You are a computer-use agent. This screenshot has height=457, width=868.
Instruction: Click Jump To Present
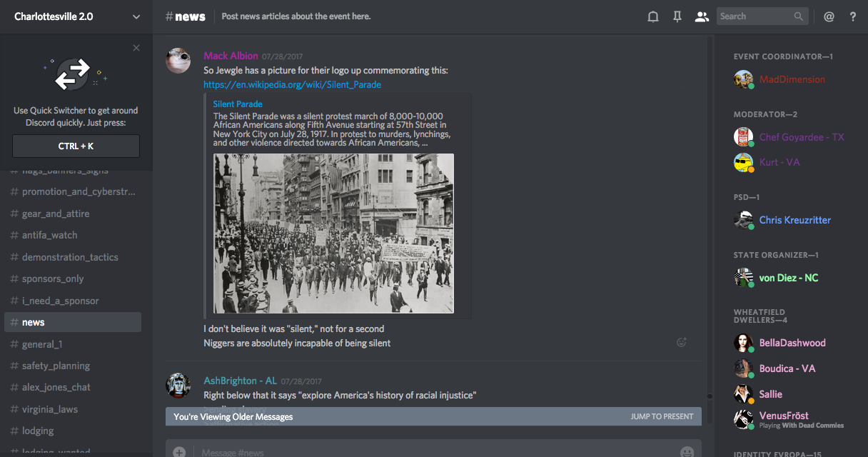coord(662,416)
